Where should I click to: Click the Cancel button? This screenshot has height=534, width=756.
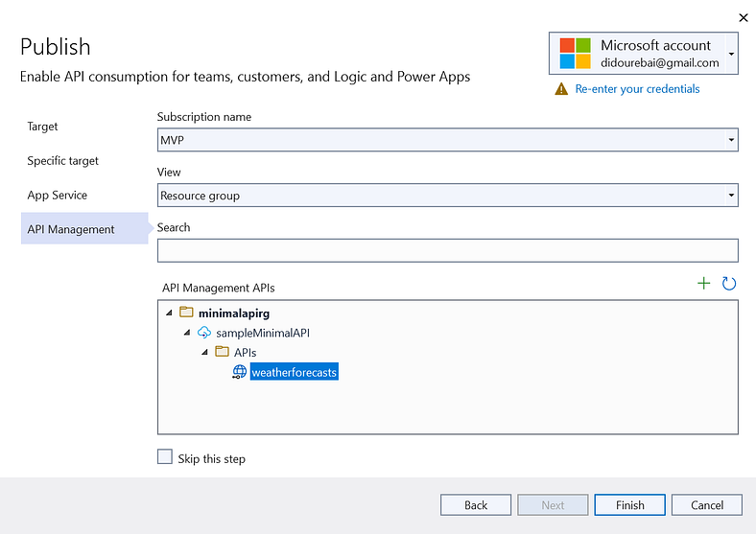(x=707, y=504)
